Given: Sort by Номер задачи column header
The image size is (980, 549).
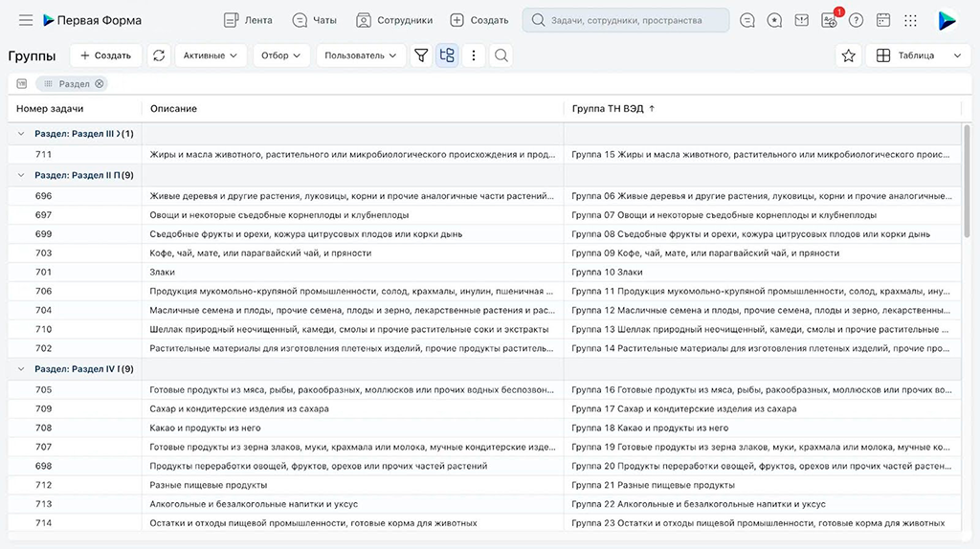Looking at the screenshot, I should (50, 109).
